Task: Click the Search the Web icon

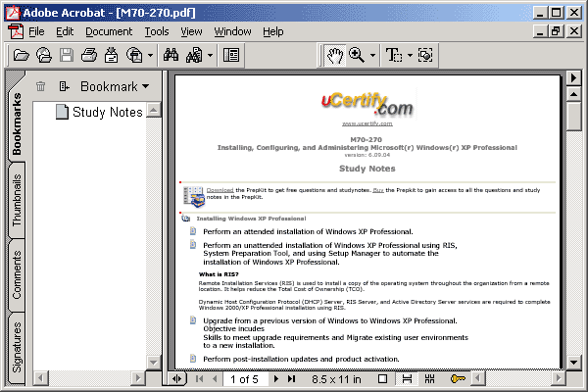Action: click(x=134, y=56)
